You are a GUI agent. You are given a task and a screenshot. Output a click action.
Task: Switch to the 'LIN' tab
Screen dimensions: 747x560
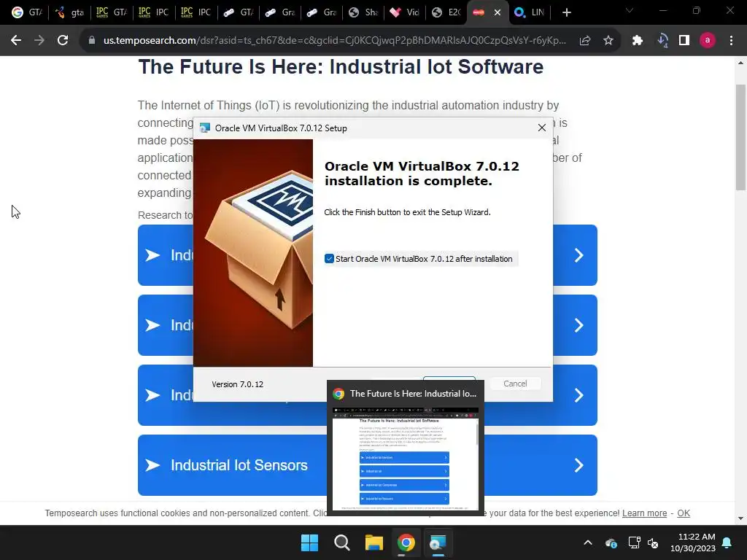tap(530, 12)
